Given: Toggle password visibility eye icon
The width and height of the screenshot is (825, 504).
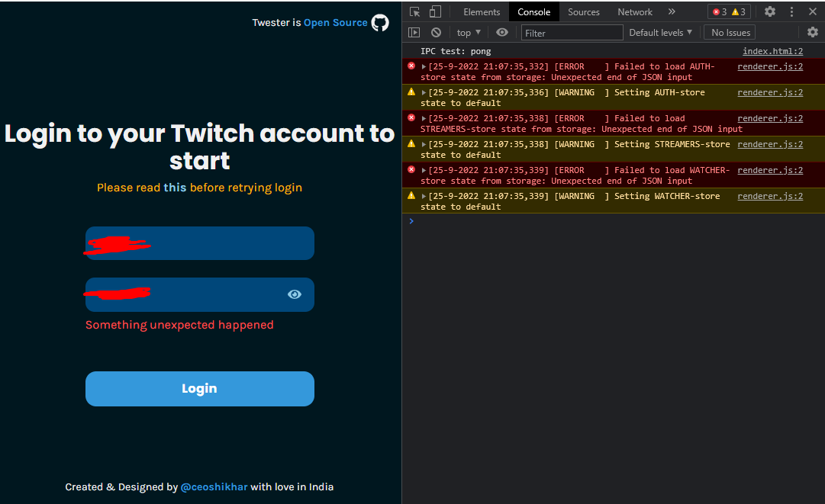Looking at the screenshot, I should tap(295, 294).
